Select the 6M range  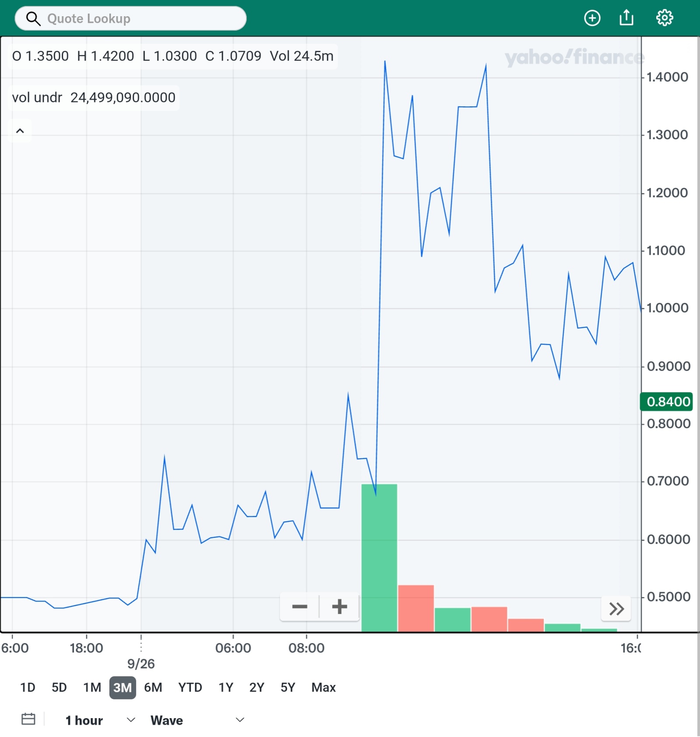coord(153,688)
